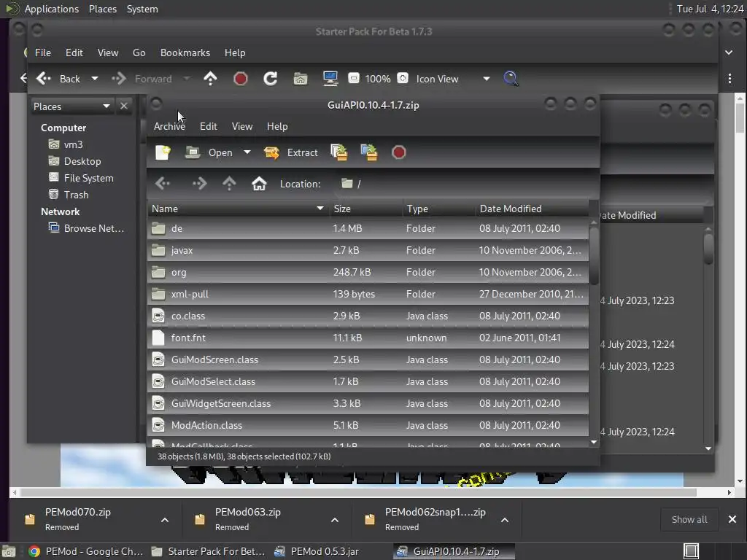Sort archive contents by Name column
Image resolution: width=747 pixels, height=560 pixels.
click(x=238, y=209)
